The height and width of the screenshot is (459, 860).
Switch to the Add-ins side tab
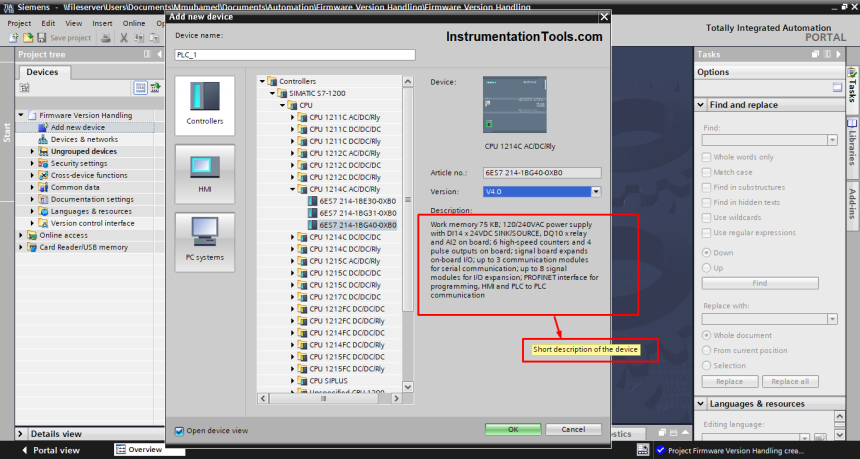click(852, 204)
